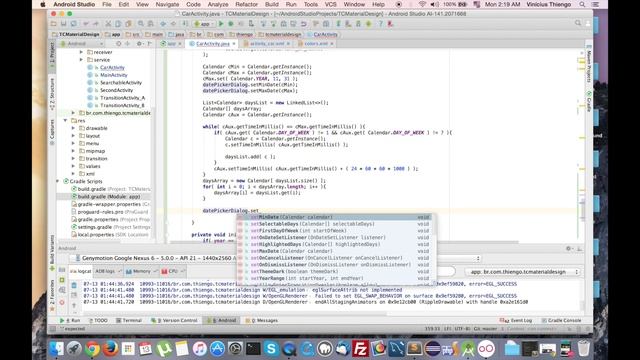Click the Cut scissors icon in toolbar
Screen dimensions: 640x360
coord(108,24)
